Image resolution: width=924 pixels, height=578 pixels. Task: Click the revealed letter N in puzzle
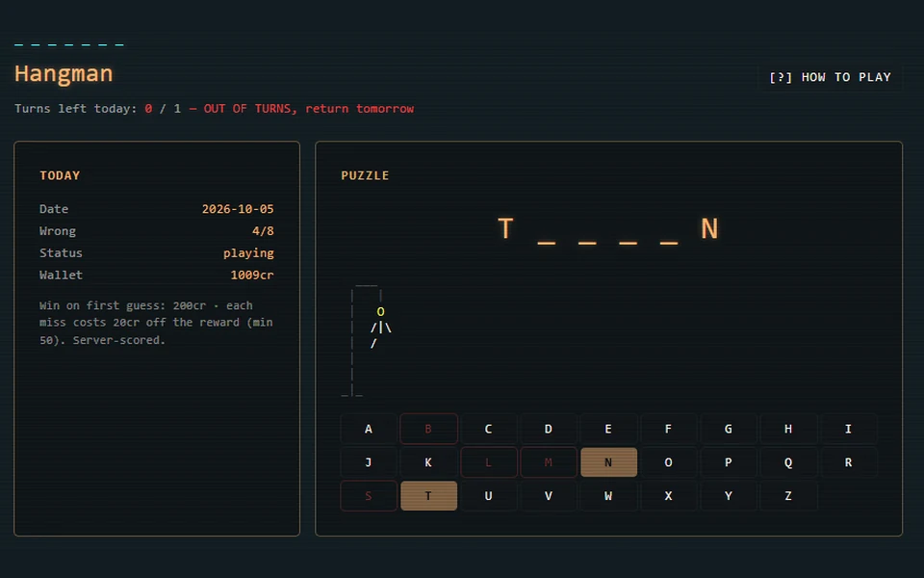[709, 229]
